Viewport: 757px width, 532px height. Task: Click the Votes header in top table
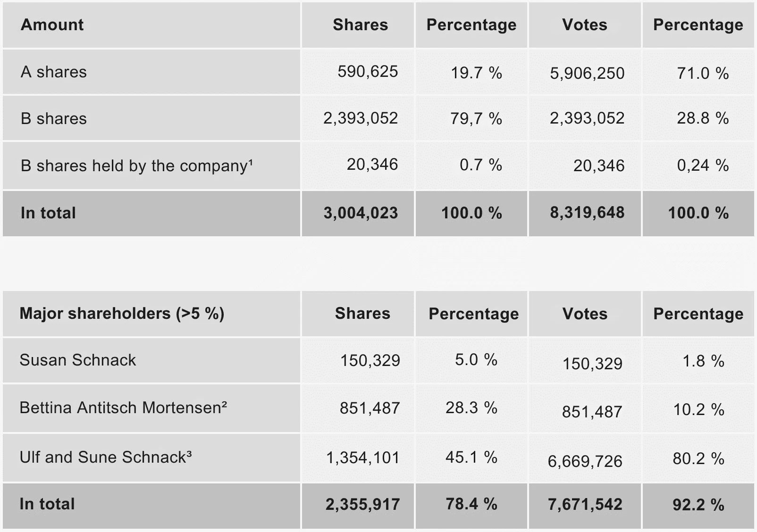click(585, 25)
